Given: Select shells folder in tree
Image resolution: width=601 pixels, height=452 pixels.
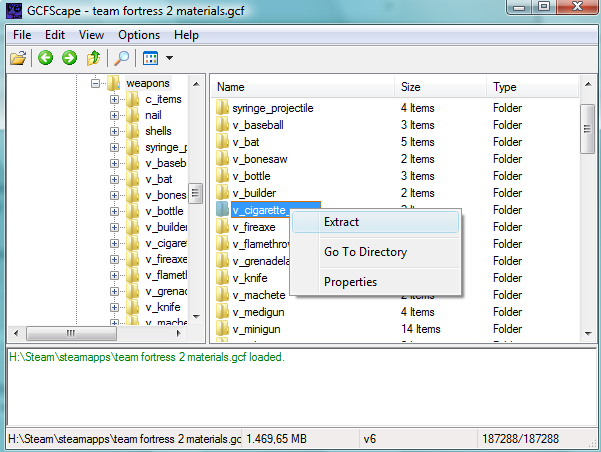Looking at the screenshot, I should (x=158, y=131).
